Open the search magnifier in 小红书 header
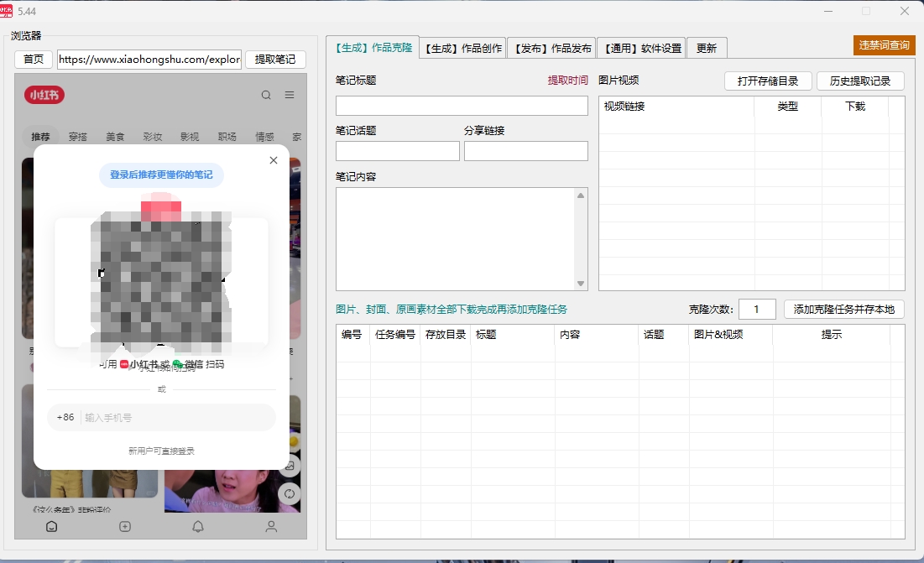The image size is (924, 563). coord(266,95)
